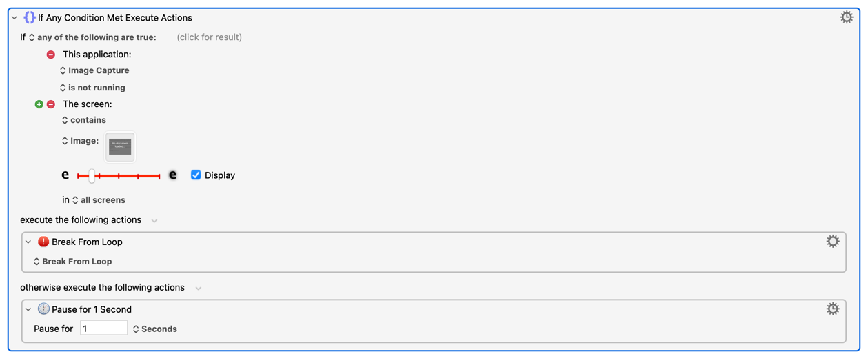Open gear menu for Break From Loop
This screenshot has width=868, height=361.
tap(833, 242)
